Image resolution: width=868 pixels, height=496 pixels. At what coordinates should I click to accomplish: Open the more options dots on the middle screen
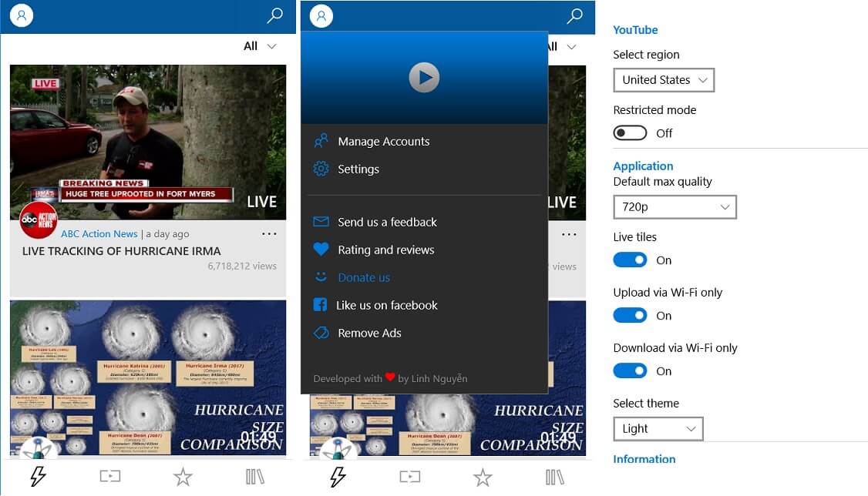click(x=569, y=234)
